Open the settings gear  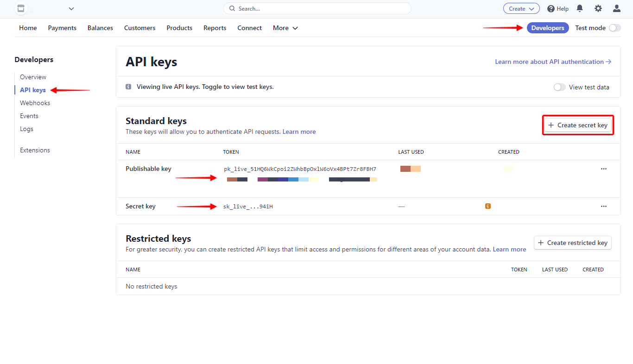(x=598, y=8)
